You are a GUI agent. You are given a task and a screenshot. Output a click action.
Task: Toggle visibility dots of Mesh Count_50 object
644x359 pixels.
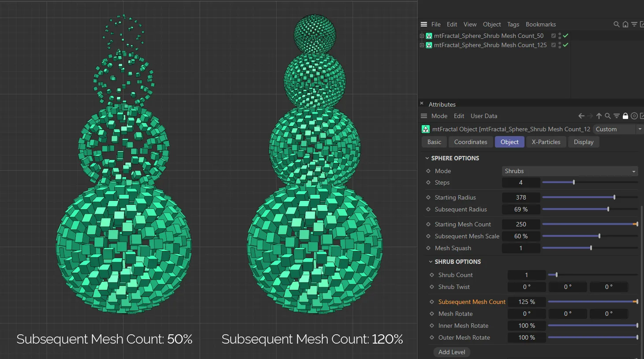coord(560,36)
